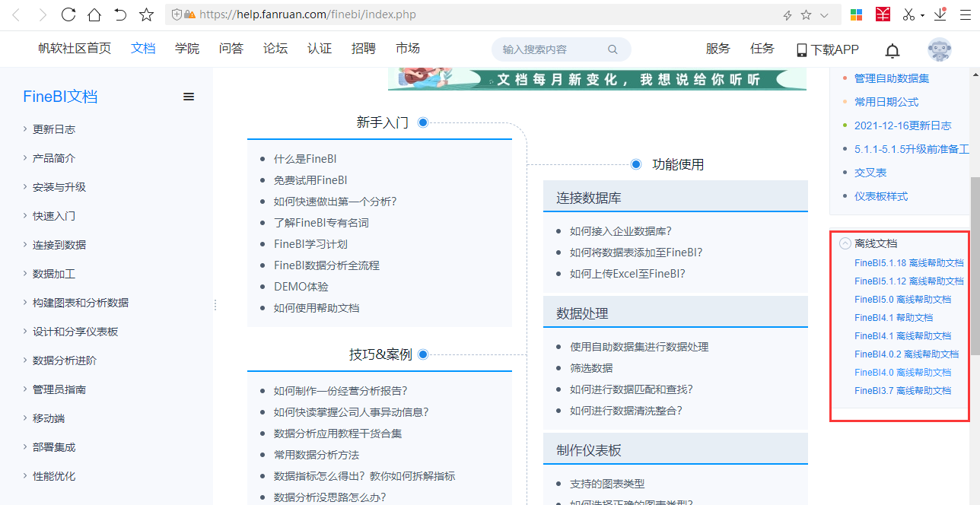
Task: Open the browser downloads icon
Action: 940,14
